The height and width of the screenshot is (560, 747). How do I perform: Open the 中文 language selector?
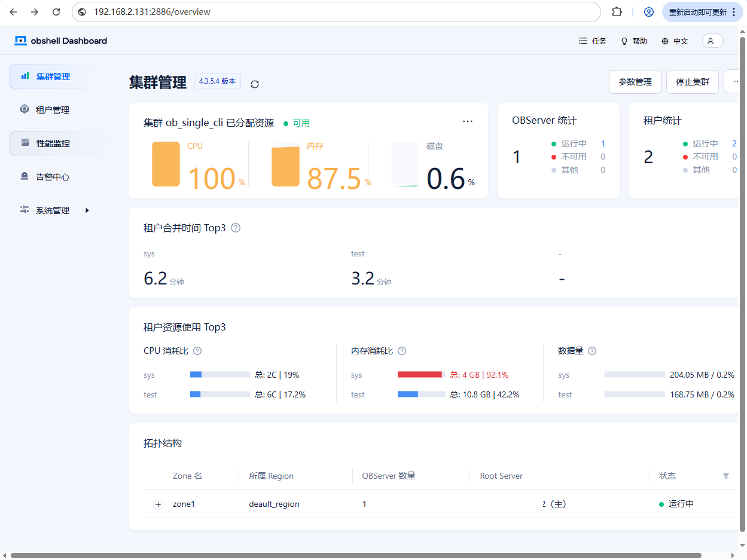pos(675,41)
